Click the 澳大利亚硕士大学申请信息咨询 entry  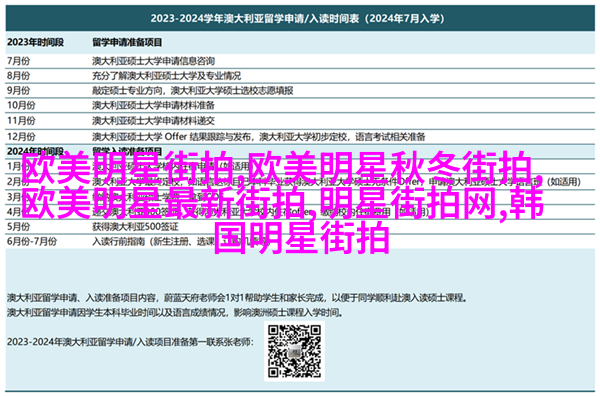point(153,61)
